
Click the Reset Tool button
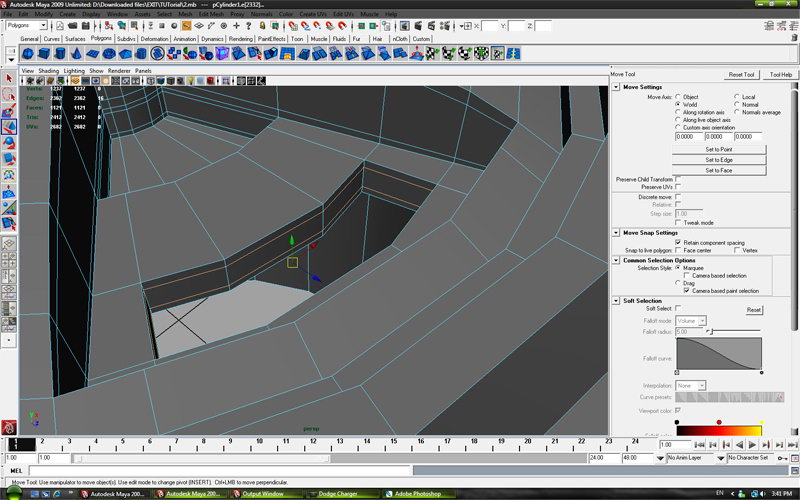click(x=741, y=75)
